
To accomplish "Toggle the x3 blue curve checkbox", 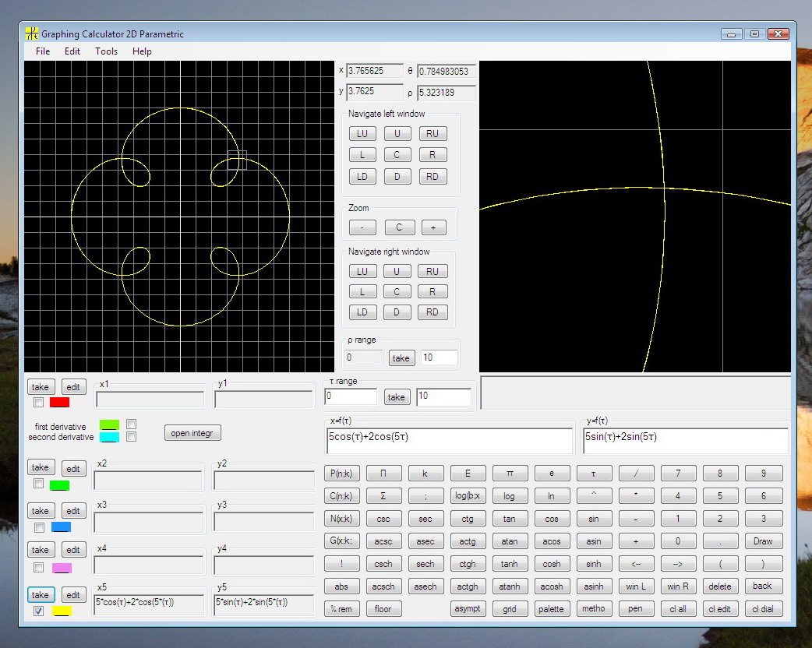I will pos(39,527).
